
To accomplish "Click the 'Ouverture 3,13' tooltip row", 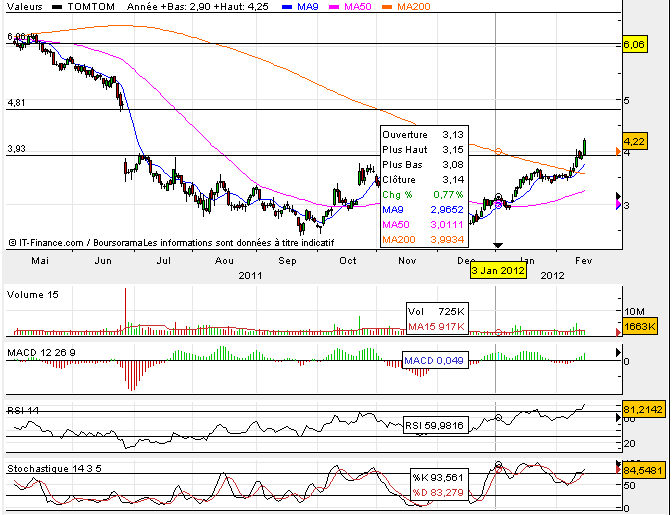I will pyautogui.click(x=423, y=135).
